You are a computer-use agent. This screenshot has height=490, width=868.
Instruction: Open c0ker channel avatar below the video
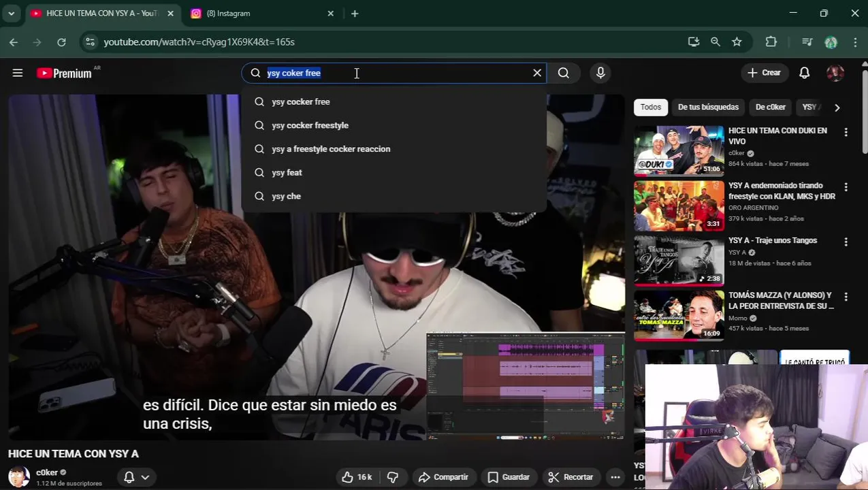tap(19, 477)
